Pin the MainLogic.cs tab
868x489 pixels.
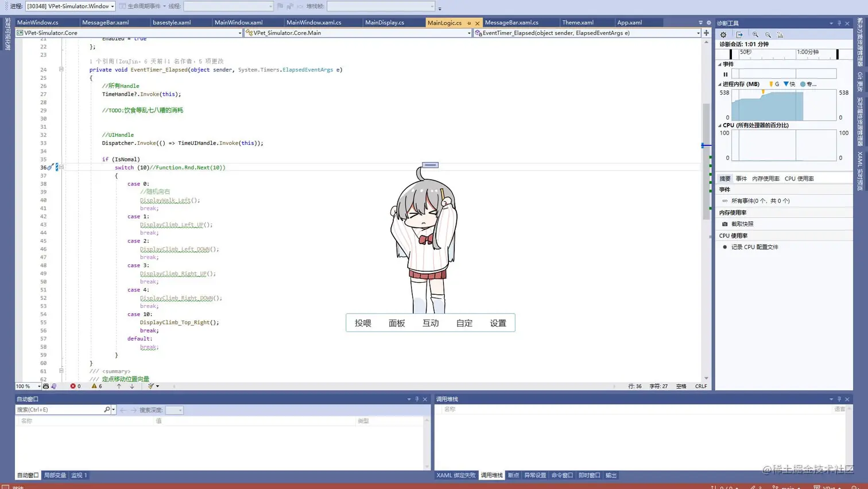point(469,23)
